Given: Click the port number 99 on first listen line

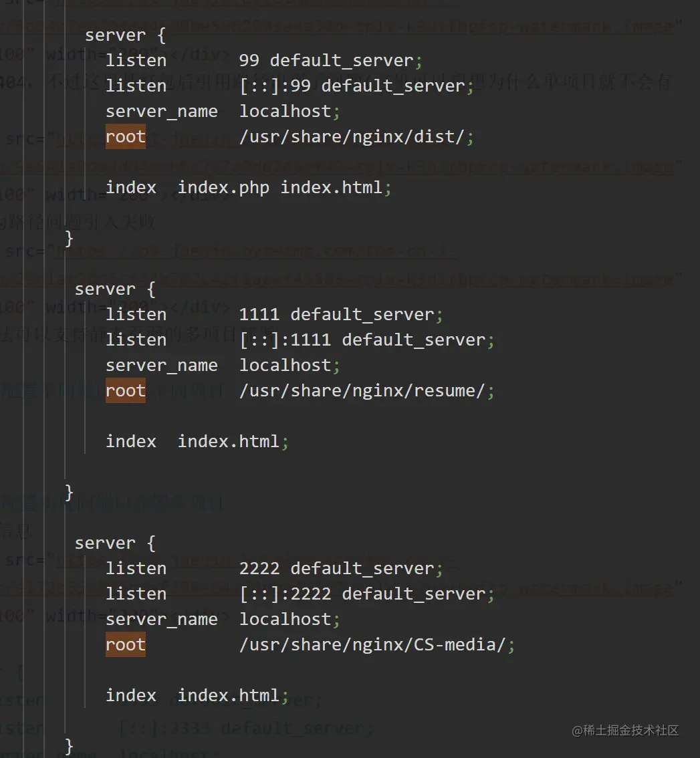Looking at the screenshot, I should pos(249,61).
